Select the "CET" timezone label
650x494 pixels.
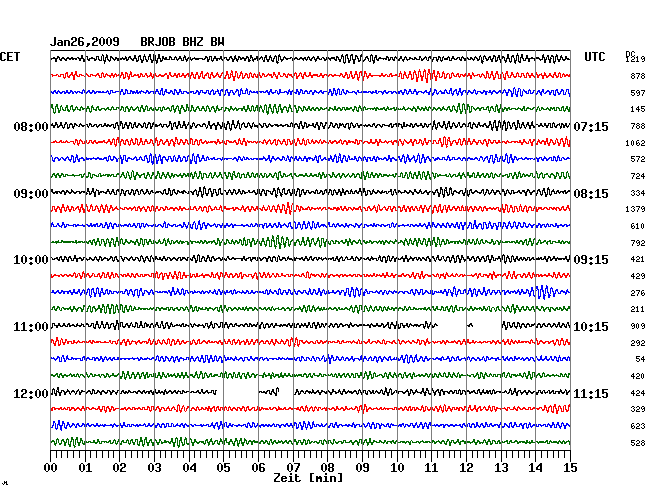pos(10,57)
